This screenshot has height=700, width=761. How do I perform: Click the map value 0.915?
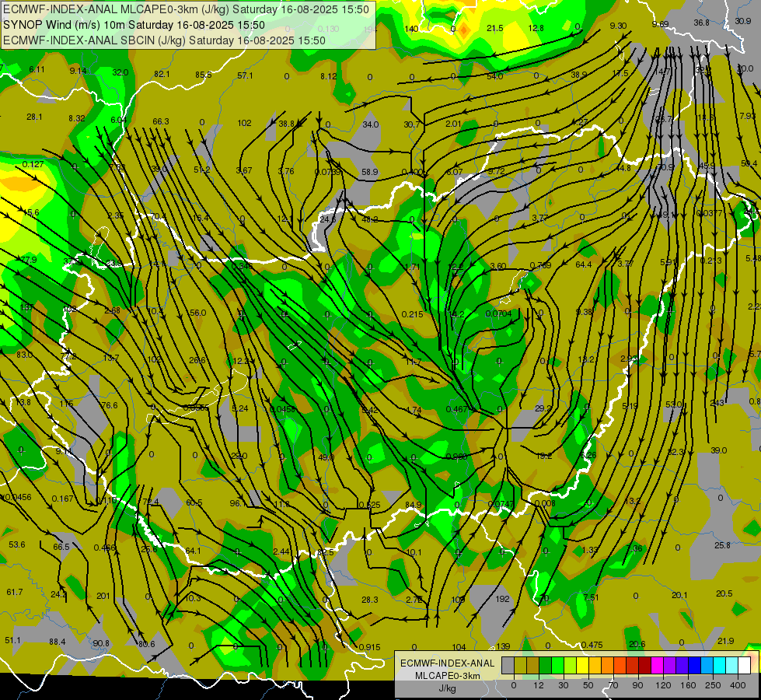[369, 647]
